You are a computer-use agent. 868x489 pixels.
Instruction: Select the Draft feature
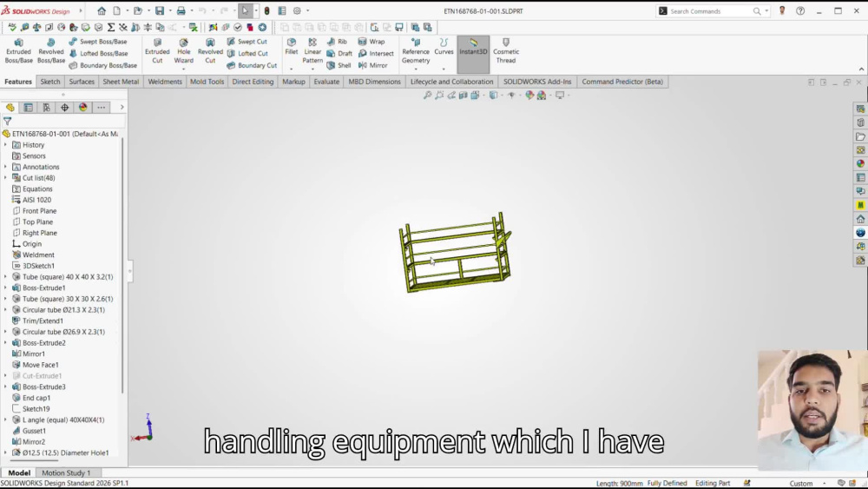point(339,53)
